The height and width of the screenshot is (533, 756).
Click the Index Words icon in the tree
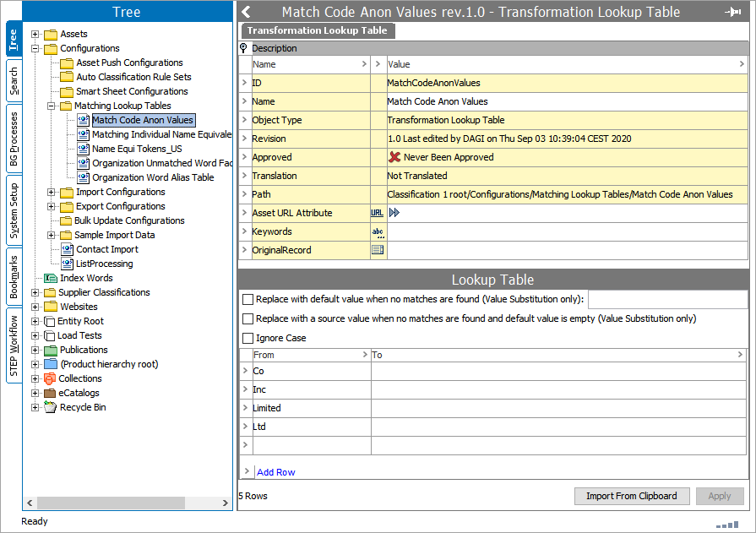click(x=51, y=278)
